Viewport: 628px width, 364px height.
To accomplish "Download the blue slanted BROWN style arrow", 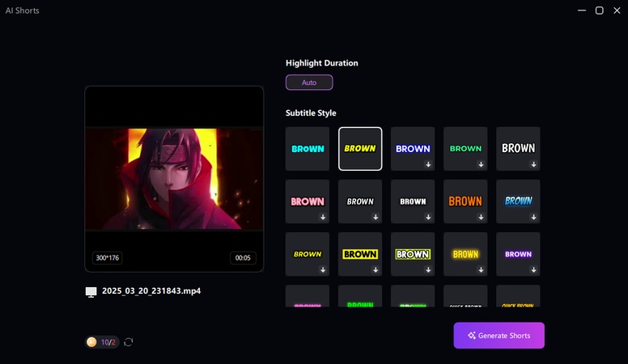I will [533, 217].
